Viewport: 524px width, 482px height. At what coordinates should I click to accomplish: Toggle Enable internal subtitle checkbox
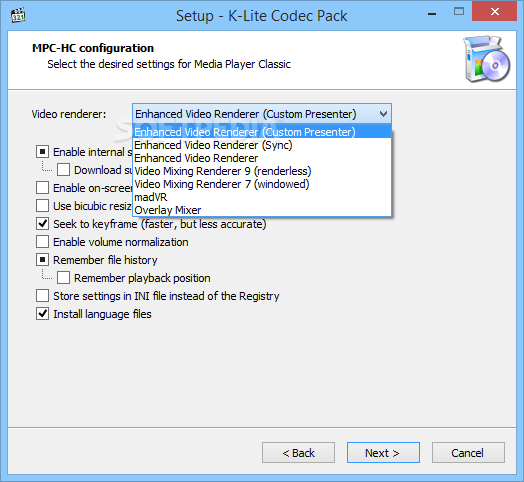[42, 152]
